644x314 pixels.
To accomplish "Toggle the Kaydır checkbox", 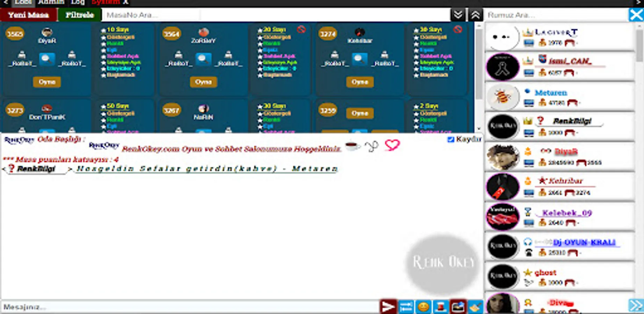I will click(451, 140).
